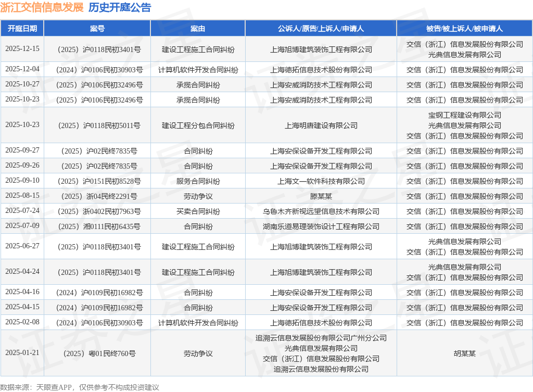
Task: Click the 案号 column header
Action: (x=97, y=29)
